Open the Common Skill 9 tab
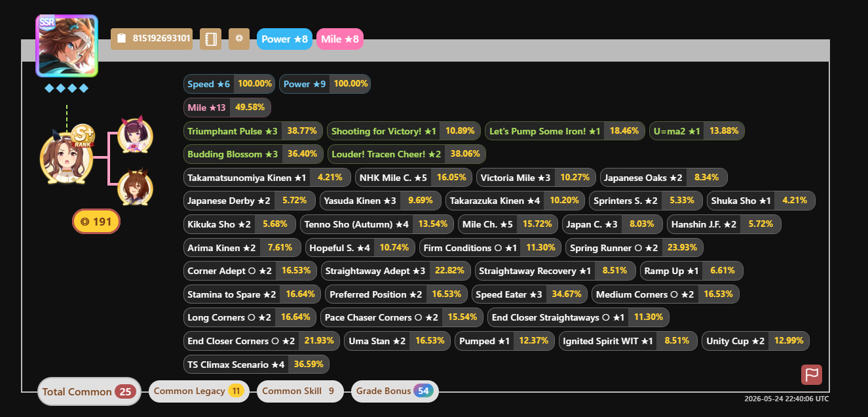The height and width of the screenshot is (417, 868). (300, 391)
